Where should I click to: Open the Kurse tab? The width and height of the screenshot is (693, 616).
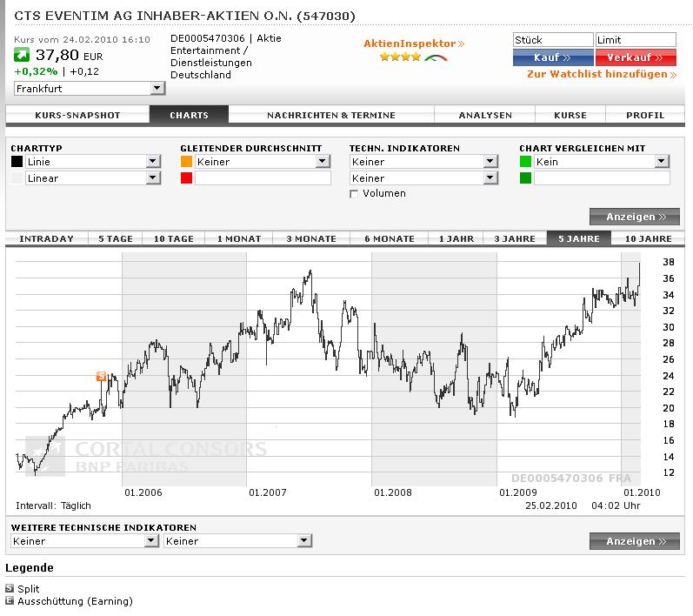tap(570, 116)
